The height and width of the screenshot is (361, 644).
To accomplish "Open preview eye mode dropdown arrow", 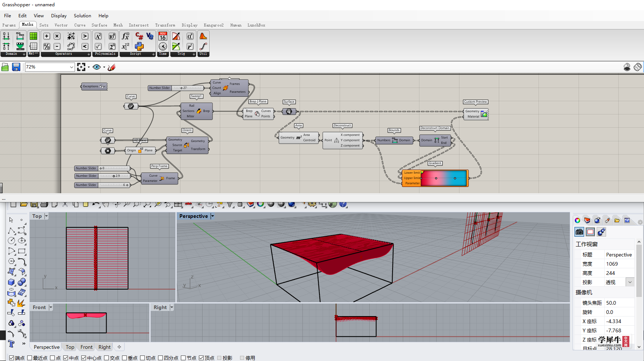I will 104,67.
